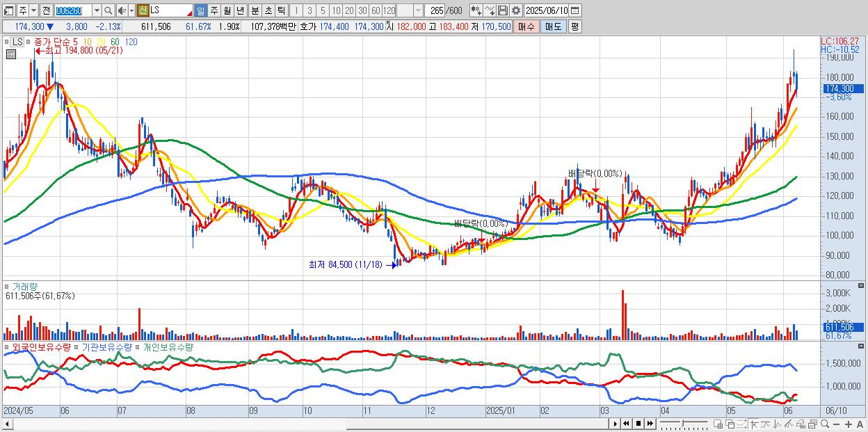Select the 일 daily chart period
Screen dimensions: 868x432
coord(200,11)
